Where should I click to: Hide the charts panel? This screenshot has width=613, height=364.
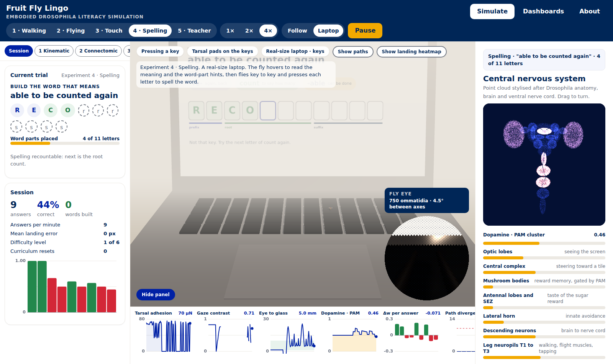click(x=156, y=295)
